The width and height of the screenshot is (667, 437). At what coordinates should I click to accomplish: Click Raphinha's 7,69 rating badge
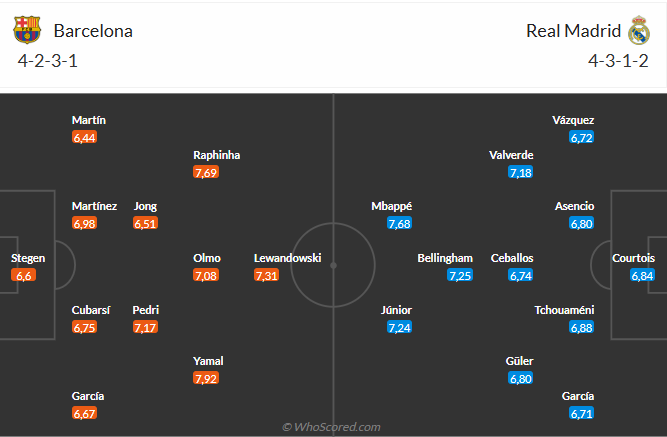click(206, 172)
